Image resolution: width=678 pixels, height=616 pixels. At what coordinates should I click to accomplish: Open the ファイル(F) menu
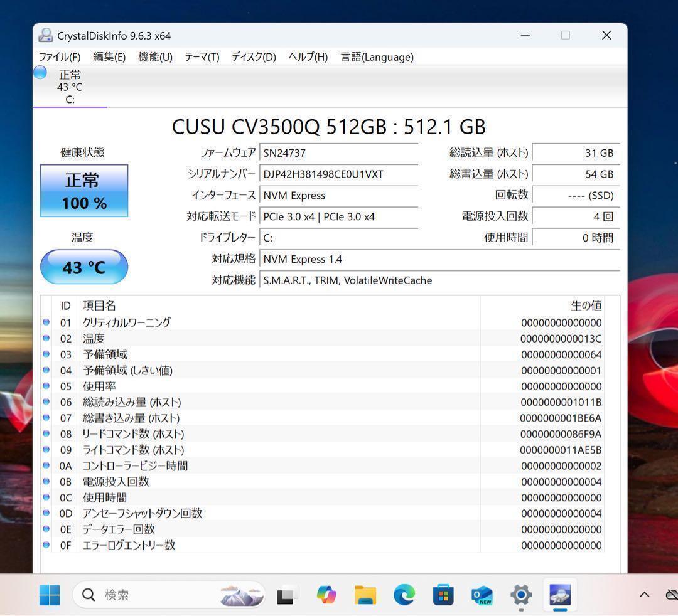point(60,57)
